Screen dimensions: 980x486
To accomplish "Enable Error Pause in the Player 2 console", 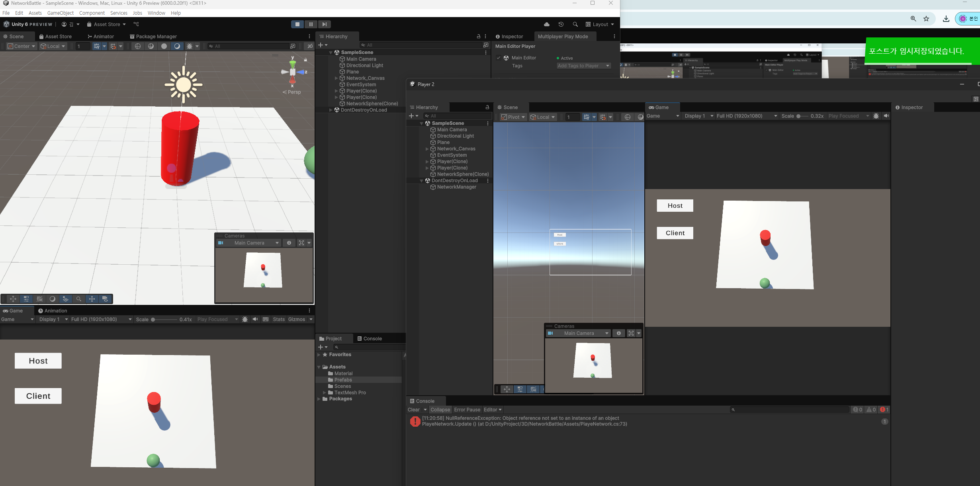I will click(467, 410).
